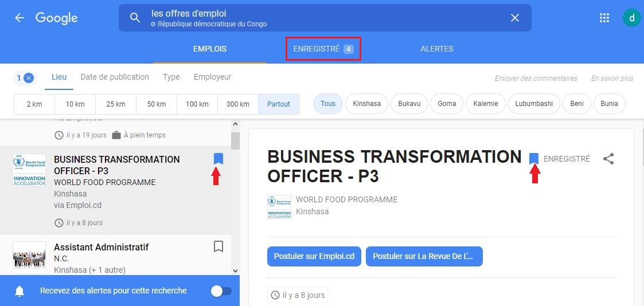This screenshot has height=306, width=644.
Task: Select the Employeur filter tab
Action: point(212,77)
